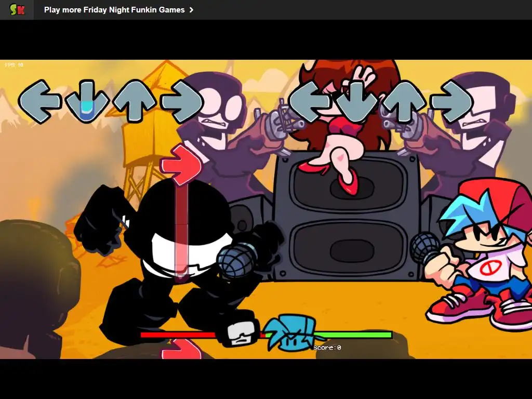Image resolution: width=532 pixels, height=399 pixels.
Task: Click the FPS counter text
Action: tap(14, 65)
